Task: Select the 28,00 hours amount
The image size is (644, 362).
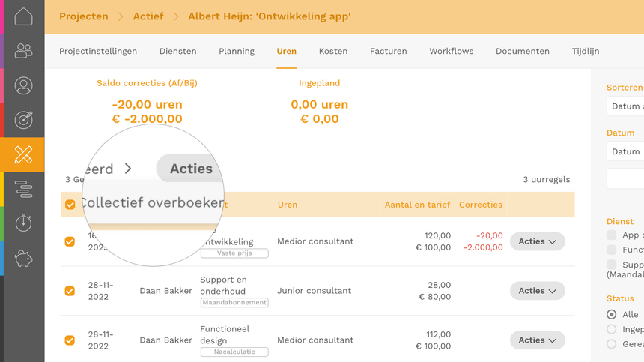Action: coord(439,285)
